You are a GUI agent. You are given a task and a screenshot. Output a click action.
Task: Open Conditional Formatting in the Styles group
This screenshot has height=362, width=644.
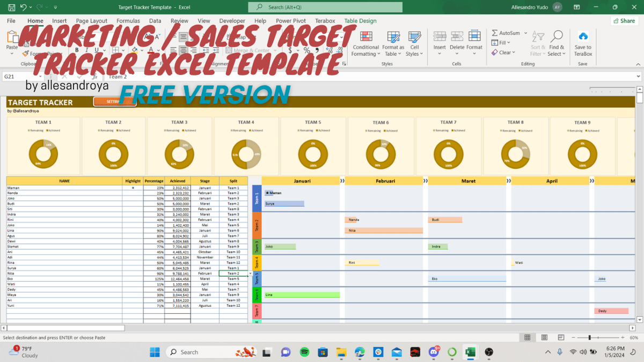365,43
